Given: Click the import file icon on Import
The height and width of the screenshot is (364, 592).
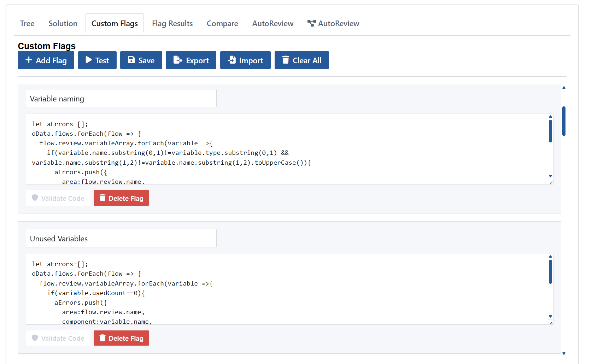Looking at the screenshot, I should click(x=232, y=60).
